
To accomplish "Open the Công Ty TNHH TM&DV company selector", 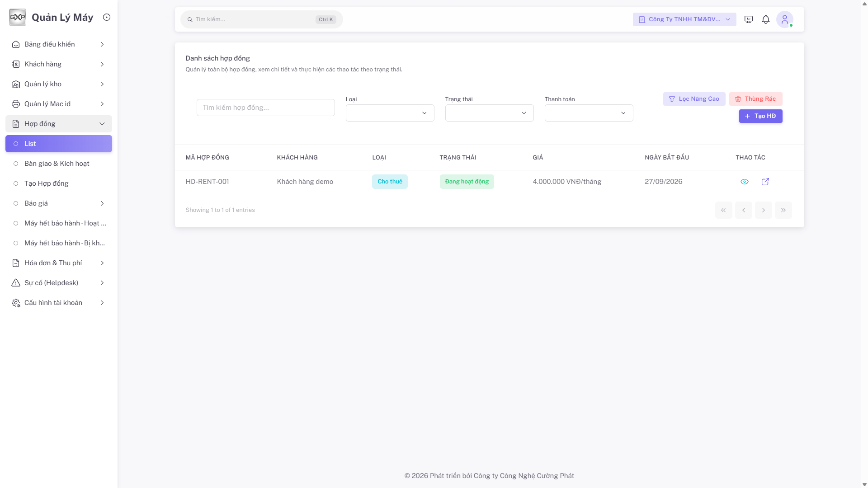I will pyautogui.click(x=684, y=19).
